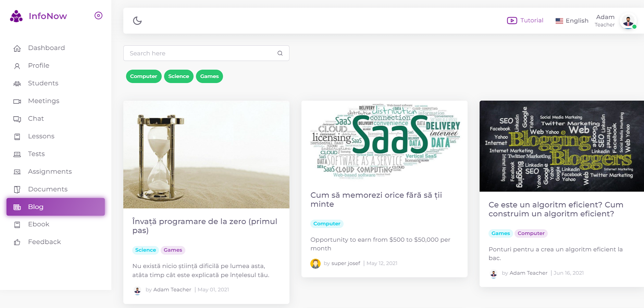Open Feedback thumbs-up icon

17,242
